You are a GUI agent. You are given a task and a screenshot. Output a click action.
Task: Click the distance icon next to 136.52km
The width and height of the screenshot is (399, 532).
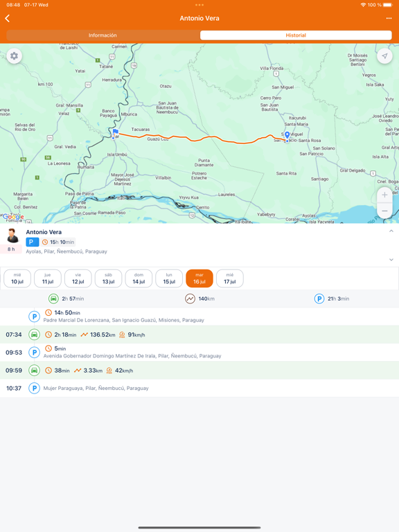[84, 335]
